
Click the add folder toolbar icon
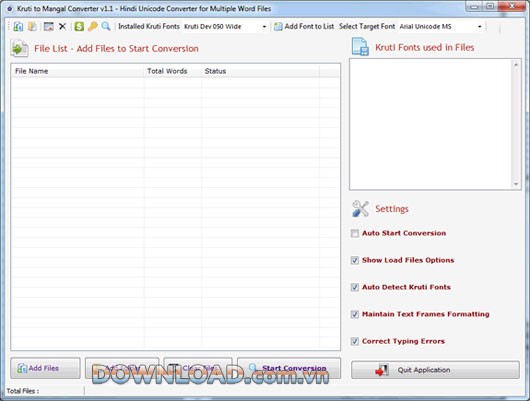(32, 26)
